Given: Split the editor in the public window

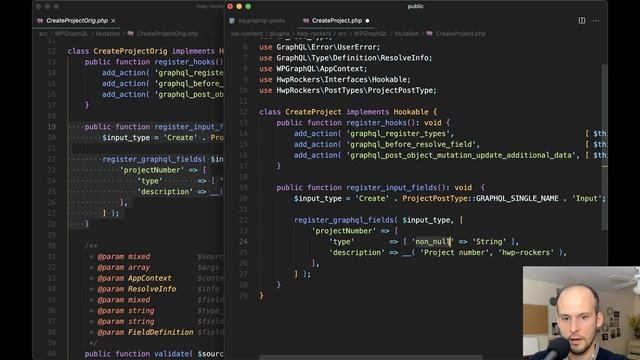Looking at the screenshot, I should pyautogui.click(x=582, y=20).
